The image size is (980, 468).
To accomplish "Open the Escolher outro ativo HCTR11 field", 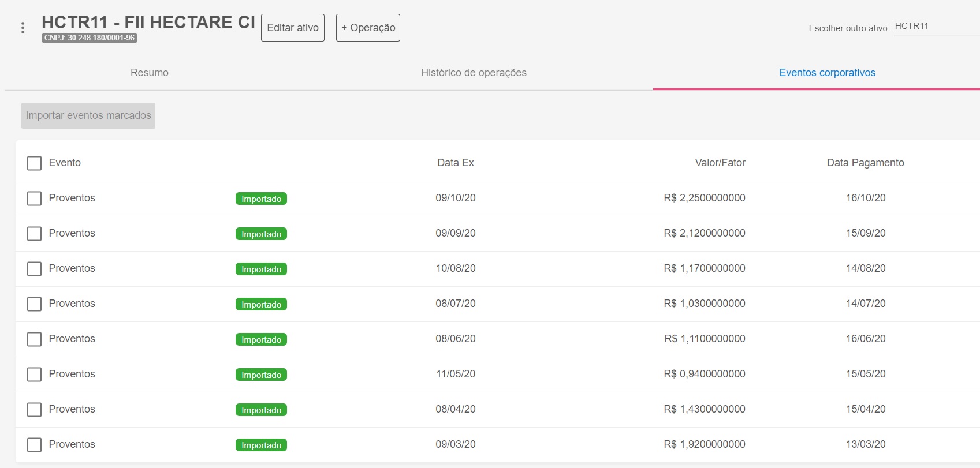I will [936, 27].
